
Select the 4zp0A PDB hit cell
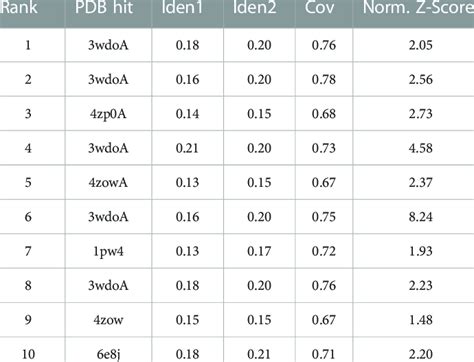pos(108,114)
